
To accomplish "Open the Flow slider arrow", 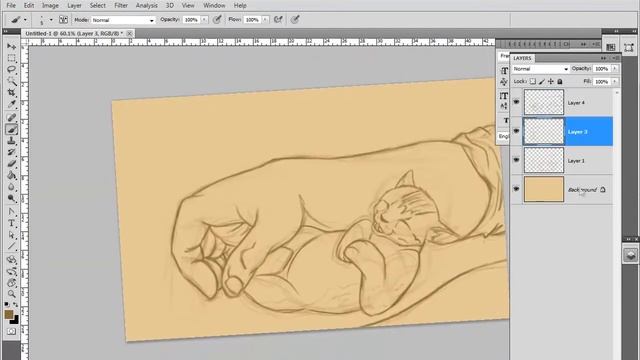I will pos(265,20).
